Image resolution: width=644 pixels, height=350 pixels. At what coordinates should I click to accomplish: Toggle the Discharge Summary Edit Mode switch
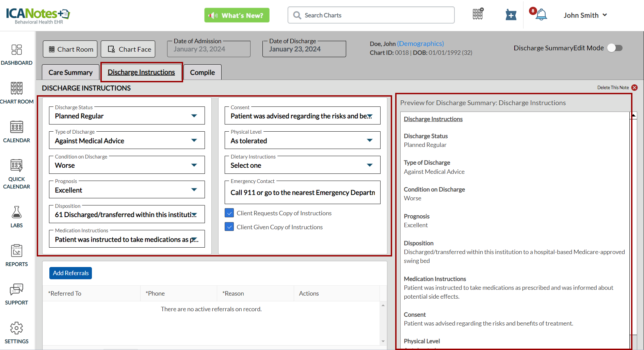coord(615,48)
